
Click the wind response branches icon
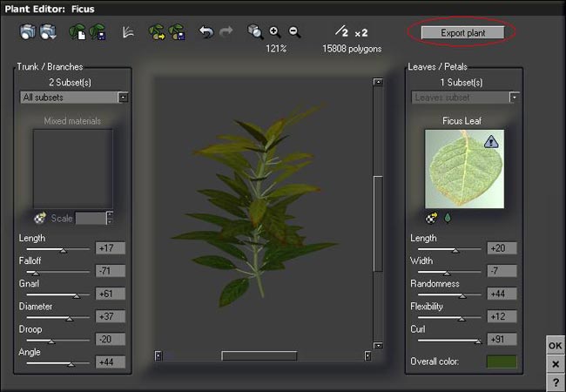click(x=128, y=32)
